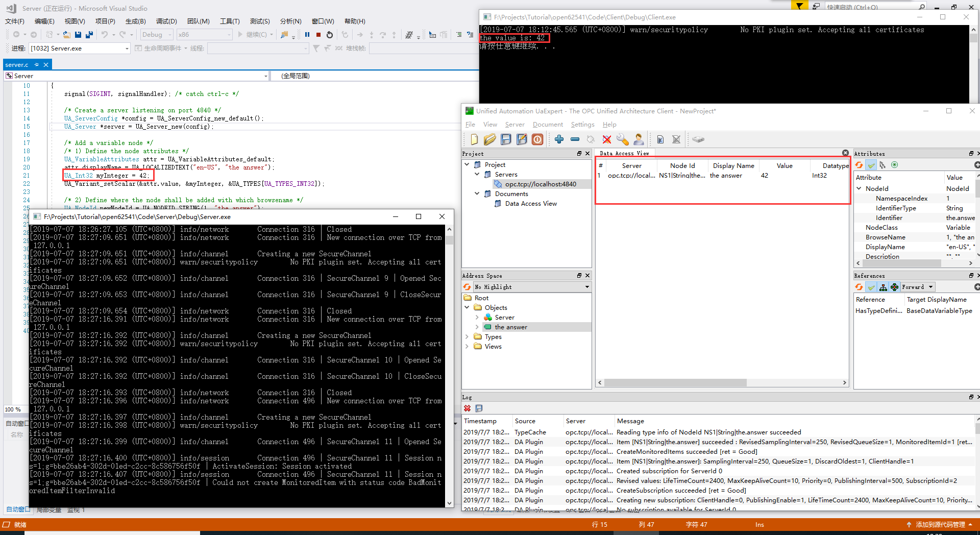The height and width of the screenshot is (535, 980).
Task: Refresh the References panel with the orange arrows icon
Action: (860, 287)
